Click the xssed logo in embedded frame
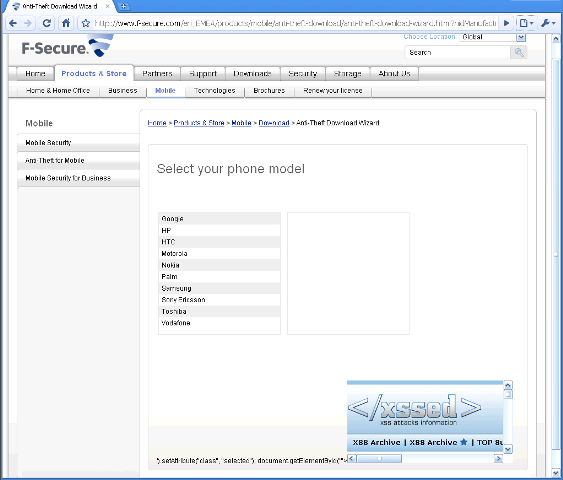Screen dimensions: 563x480 415,409
